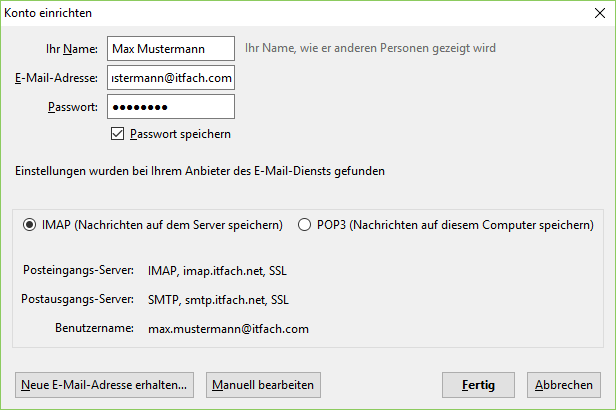The image size is (616, 410).
Task: Click the Benutzername max.mustermann@itfach.com value
Action: coord(228,328)
